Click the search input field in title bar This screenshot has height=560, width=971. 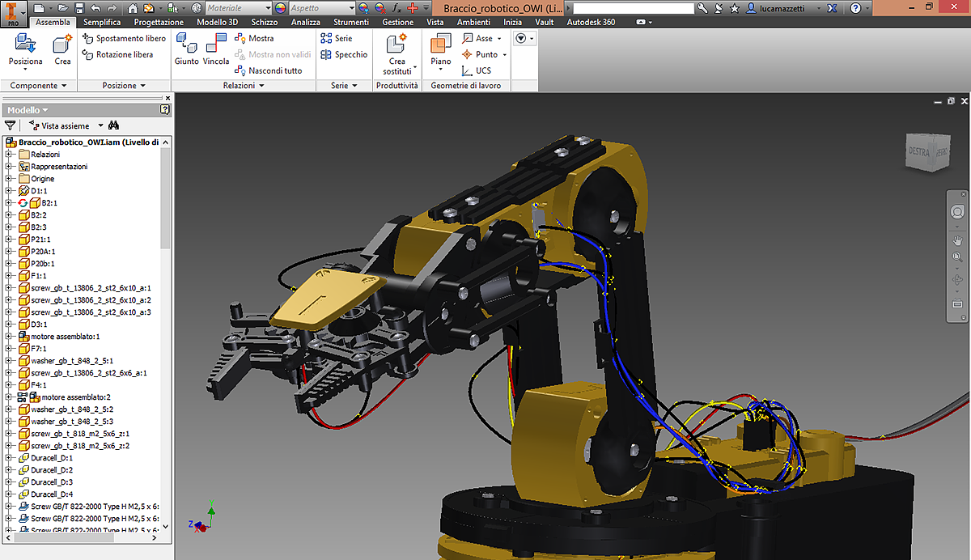[632, 7]
